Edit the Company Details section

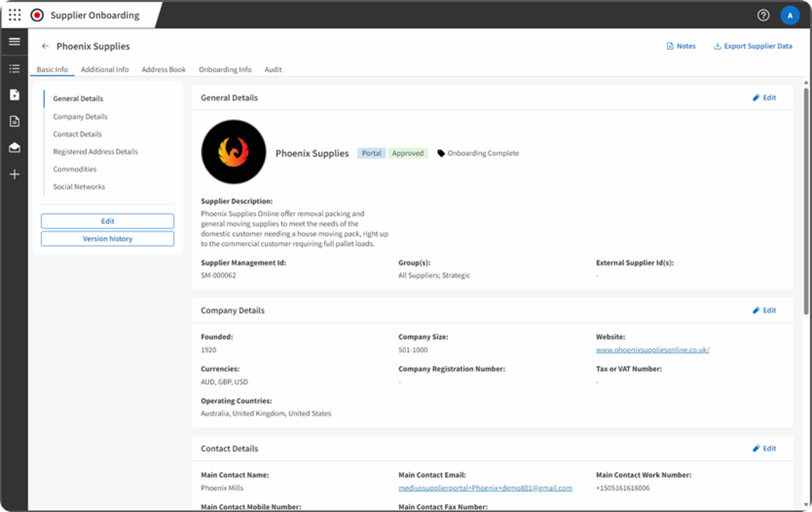point(764,310)
